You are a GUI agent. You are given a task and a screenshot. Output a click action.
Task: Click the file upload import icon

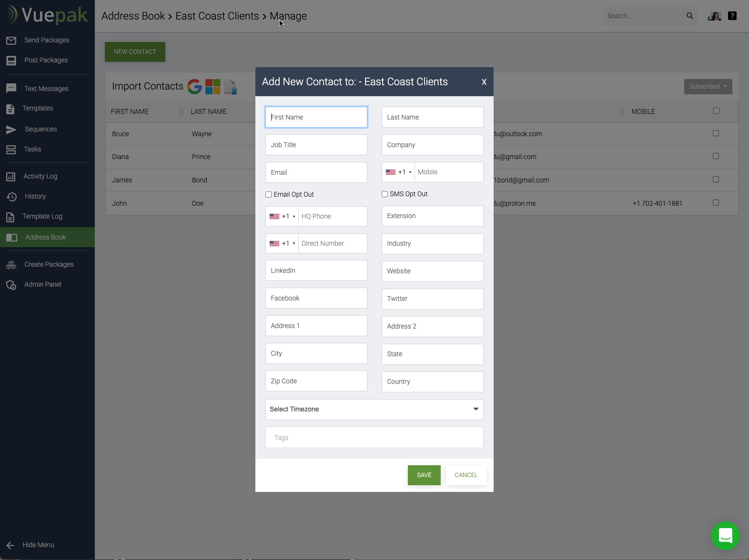231,87
